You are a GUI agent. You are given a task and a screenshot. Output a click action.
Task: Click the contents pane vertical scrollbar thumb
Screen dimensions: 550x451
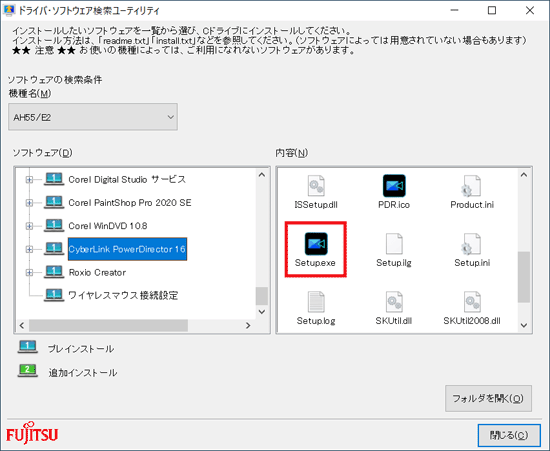click(524, 277)
